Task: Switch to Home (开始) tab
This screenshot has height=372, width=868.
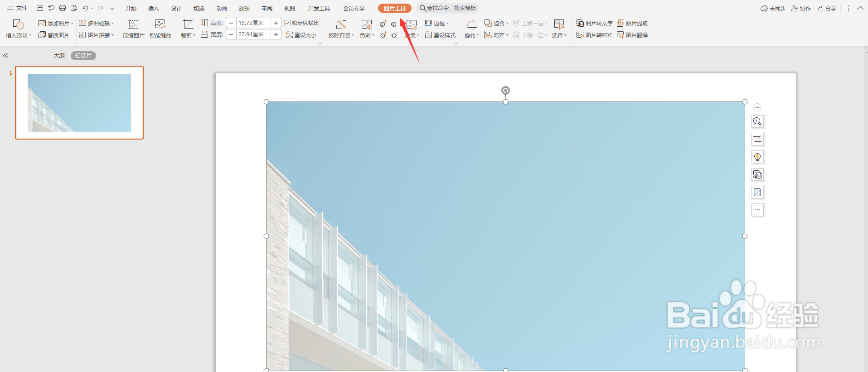Action: [x=131, y=8]
